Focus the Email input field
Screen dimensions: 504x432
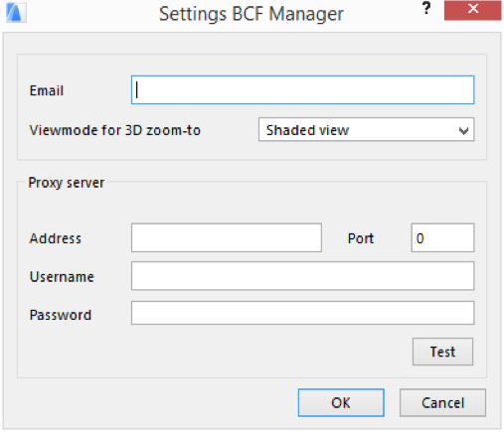[302, 90]
